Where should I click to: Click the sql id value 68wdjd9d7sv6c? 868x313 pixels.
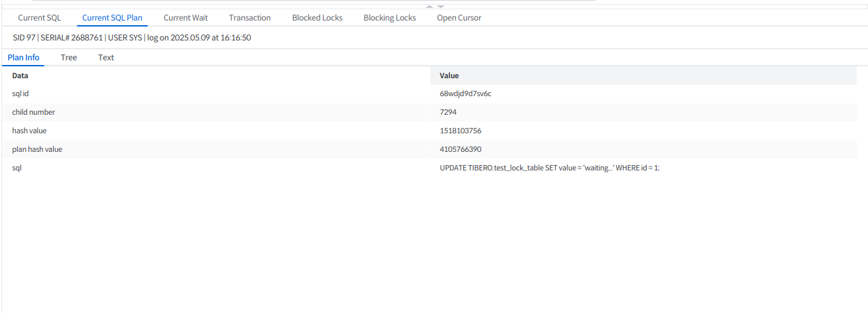pyautogui.click(x=465, y=94)
